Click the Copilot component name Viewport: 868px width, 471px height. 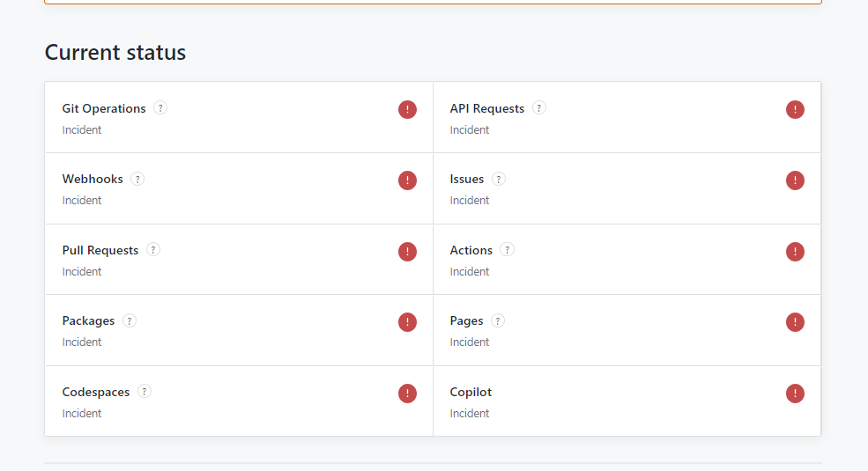471,393
